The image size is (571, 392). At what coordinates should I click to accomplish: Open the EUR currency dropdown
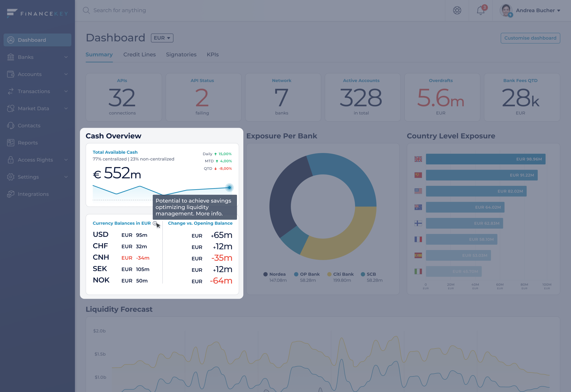162,38
